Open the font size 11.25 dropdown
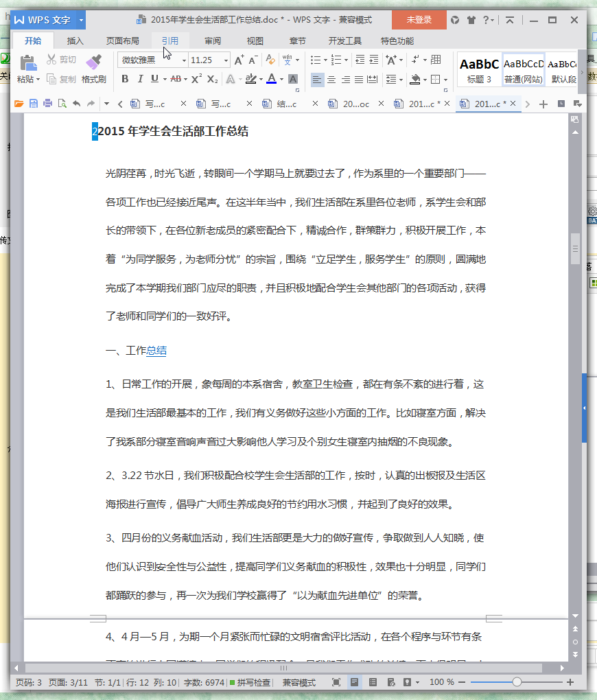 click(226, 60)
